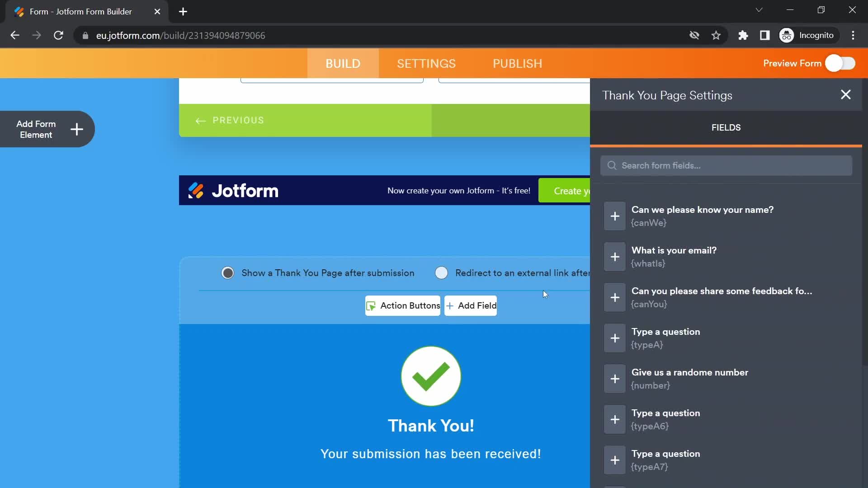The height and width of the screenshot is (488, 868).
Task: Click the Add Form Element plus icon
Action: pos(76,129)
